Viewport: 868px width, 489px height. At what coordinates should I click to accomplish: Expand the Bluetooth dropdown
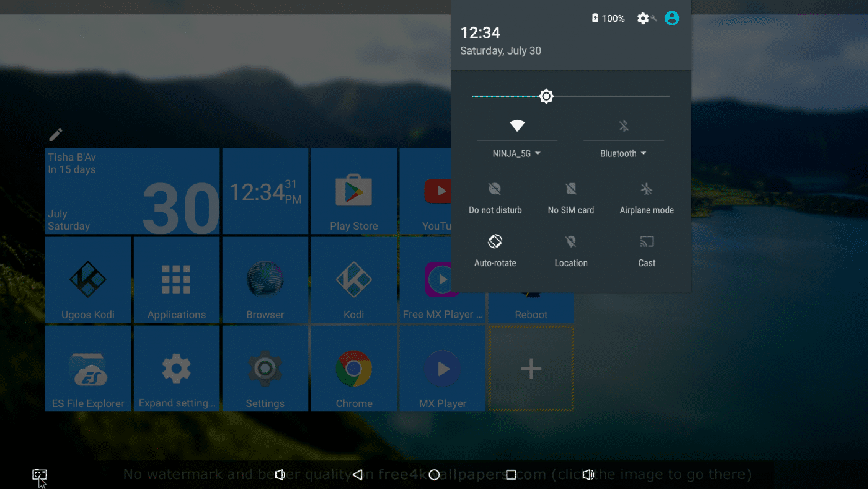click(x=624, y=153)
